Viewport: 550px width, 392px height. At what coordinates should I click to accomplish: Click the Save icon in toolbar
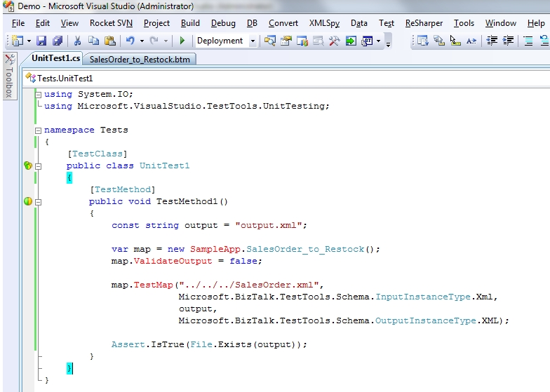(41, 41)
